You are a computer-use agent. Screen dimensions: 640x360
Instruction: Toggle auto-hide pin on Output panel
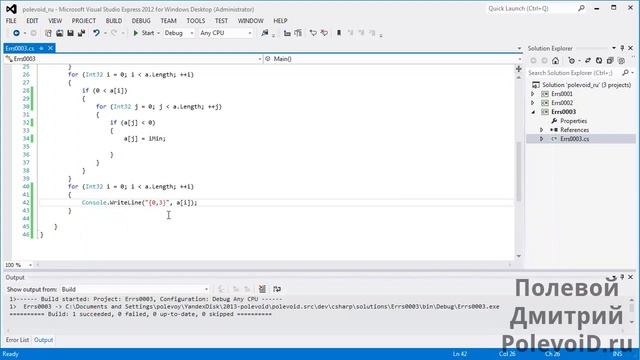(622, 277)
